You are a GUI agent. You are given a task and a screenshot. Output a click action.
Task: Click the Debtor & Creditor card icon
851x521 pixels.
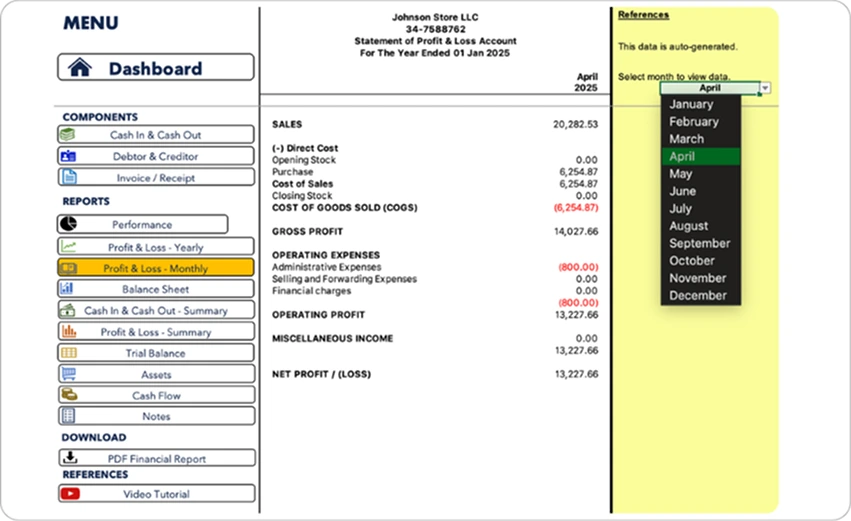point(68,156)
